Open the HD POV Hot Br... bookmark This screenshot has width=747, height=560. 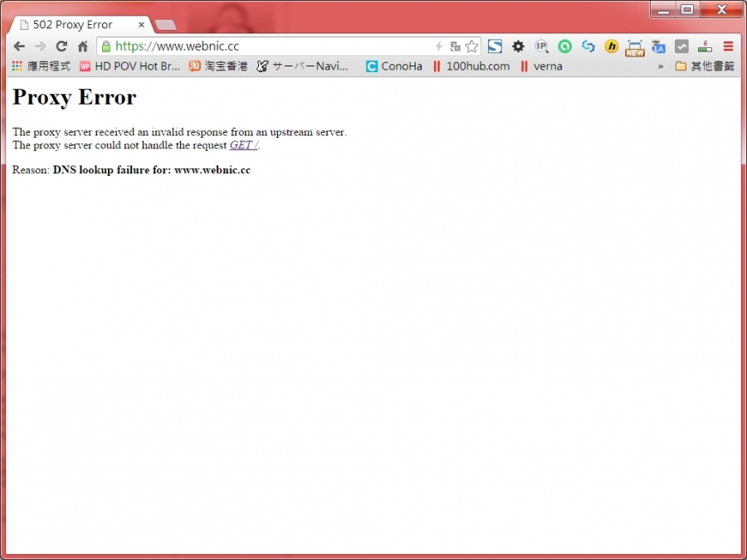click(x=130, y=66)
